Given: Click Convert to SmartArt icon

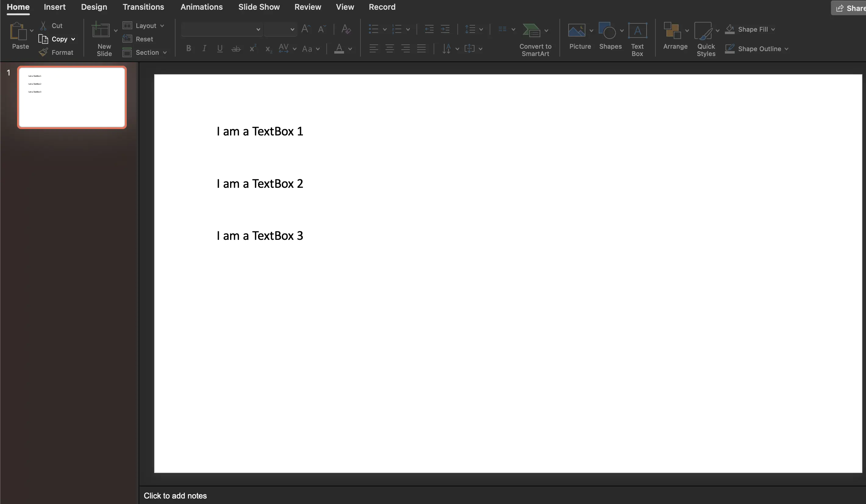Looking at the screenshot, I should [531, 31].
